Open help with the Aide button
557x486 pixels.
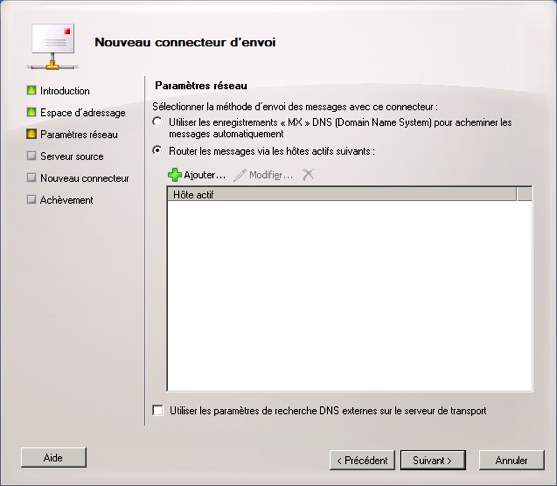click(54, 458)
